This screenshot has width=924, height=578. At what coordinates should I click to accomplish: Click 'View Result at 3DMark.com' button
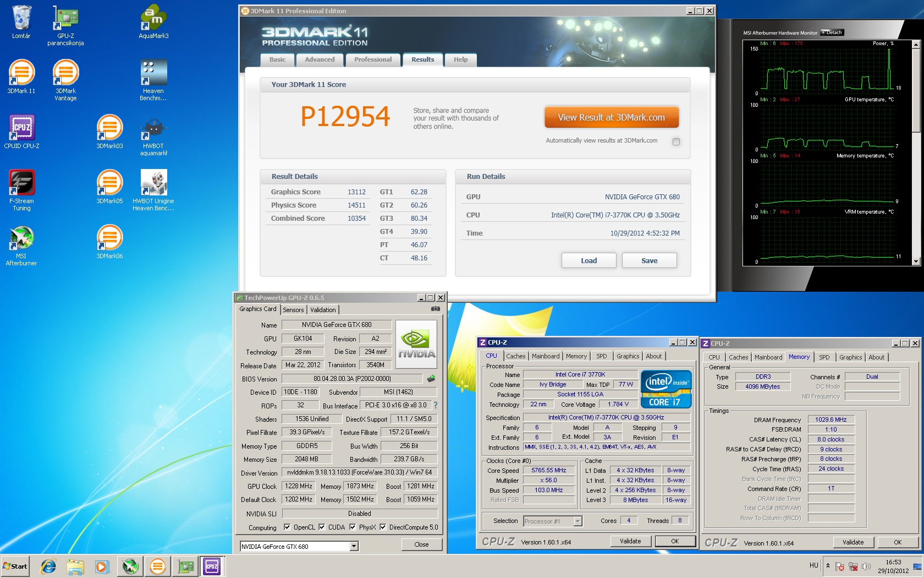(x=612, y=117)
